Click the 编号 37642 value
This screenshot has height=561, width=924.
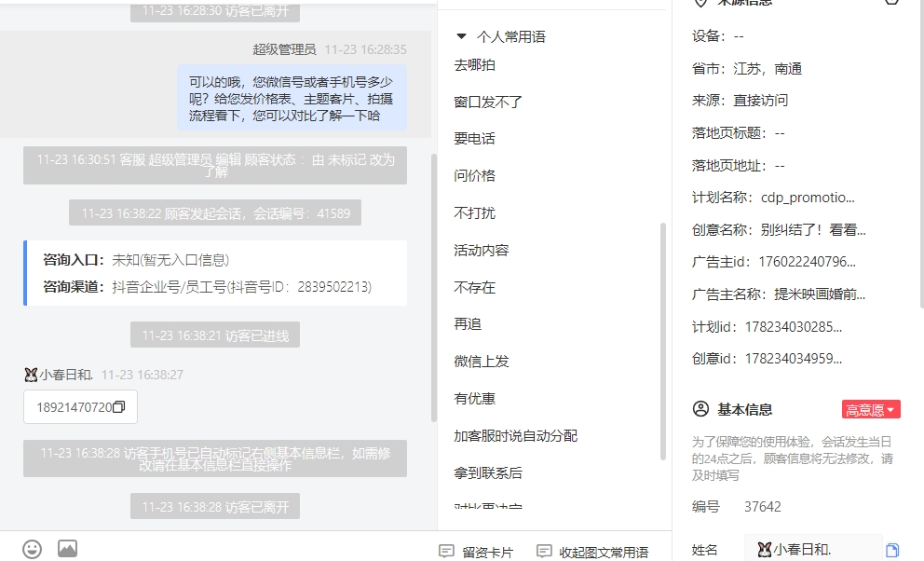(x=763, y=507)
